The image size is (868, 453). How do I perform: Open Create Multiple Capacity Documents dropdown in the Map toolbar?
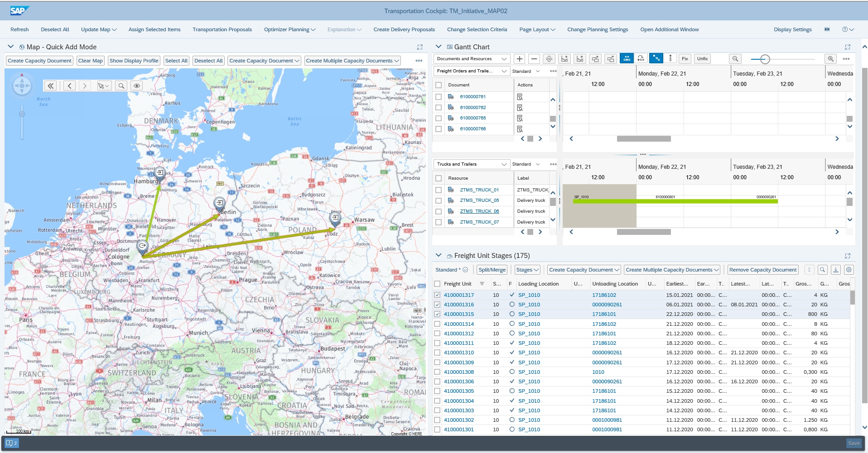pos(352,61)
